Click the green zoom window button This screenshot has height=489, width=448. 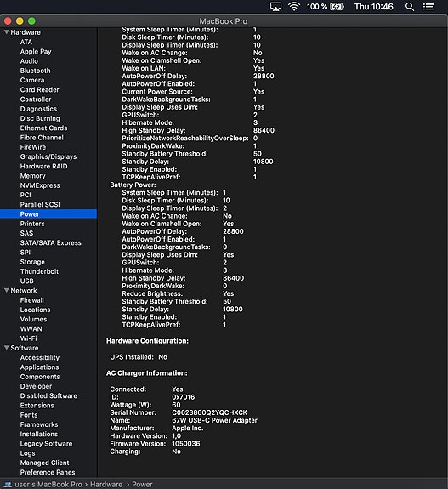31,21
